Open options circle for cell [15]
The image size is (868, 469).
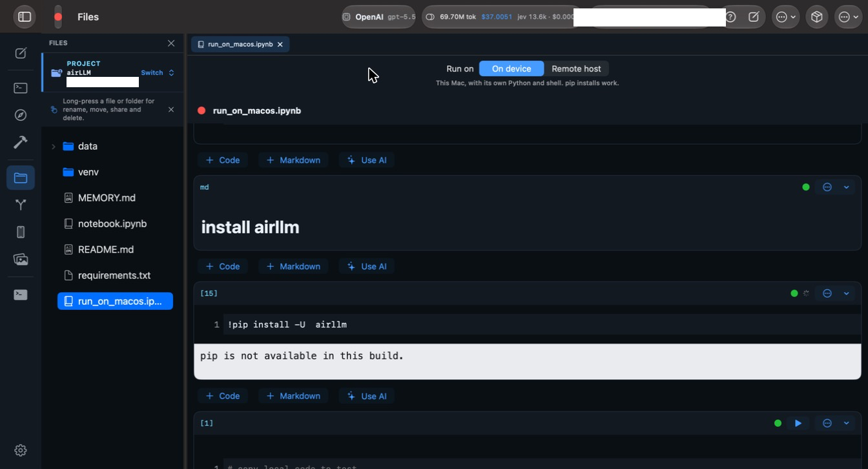pyautogui.click(x=827, y=293)
